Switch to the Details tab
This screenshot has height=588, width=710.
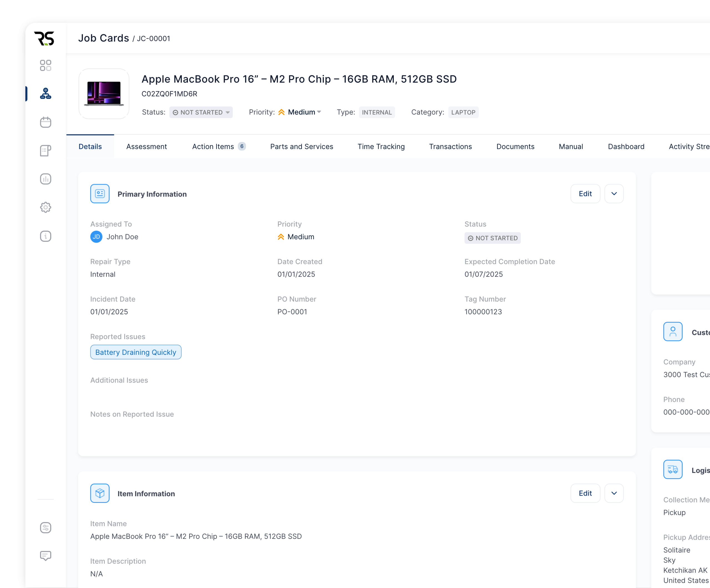pyautogui.click(x=90, y=146)
